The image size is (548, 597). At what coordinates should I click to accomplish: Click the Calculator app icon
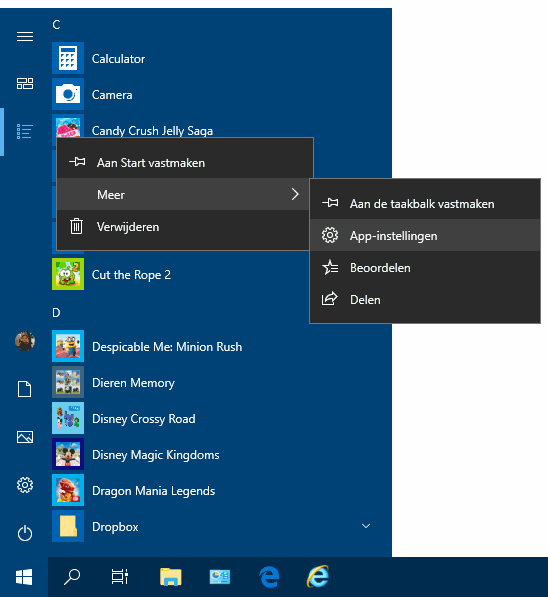68,58
